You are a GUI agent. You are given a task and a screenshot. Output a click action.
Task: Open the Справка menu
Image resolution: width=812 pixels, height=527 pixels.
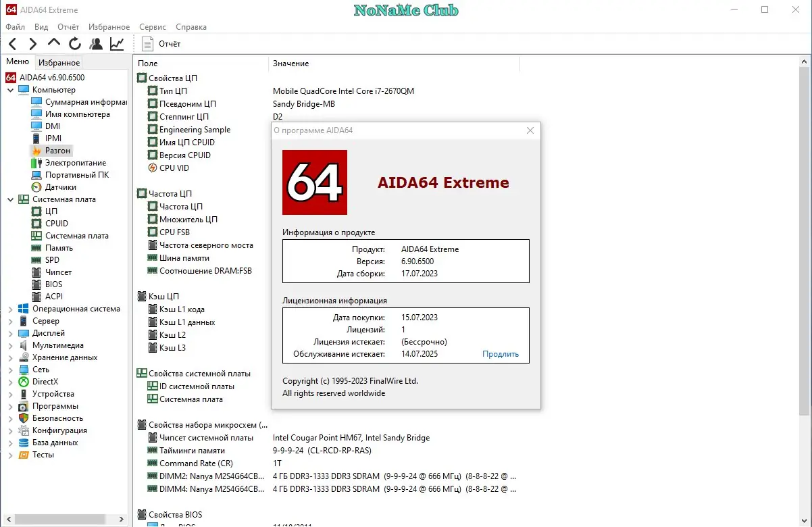point(191,27)
